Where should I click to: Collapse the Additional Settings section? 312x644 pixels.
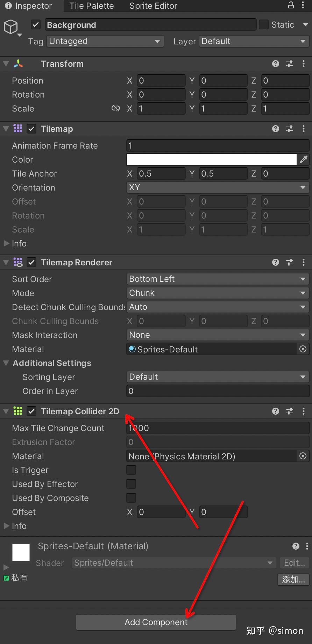6,363
